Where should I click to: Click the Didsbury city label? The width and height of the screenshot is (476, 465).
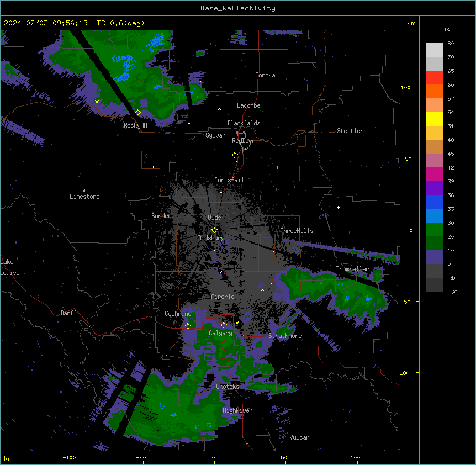[211, 238]
